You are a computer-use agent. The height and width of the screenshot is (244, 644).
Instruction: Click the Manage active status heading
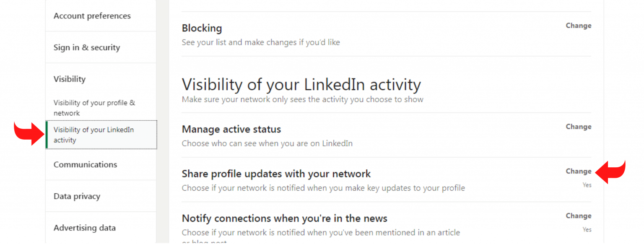pos(231,129)
